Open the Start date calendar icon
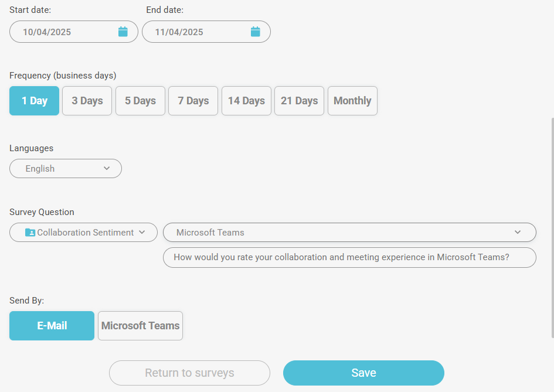The image size is (554, 392). pos(123,32)
